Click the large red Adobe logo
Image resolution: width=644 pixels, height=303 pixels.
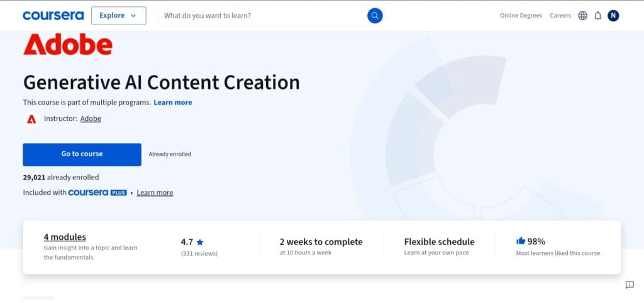(68, 44)
